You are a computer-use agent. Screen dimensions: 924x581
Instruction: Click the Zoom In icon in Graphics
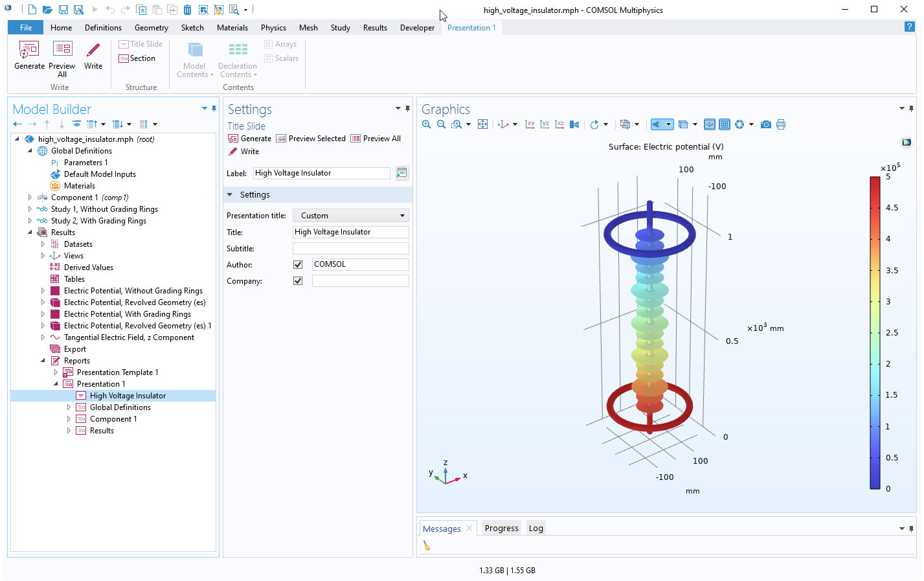tap(427, 124)
